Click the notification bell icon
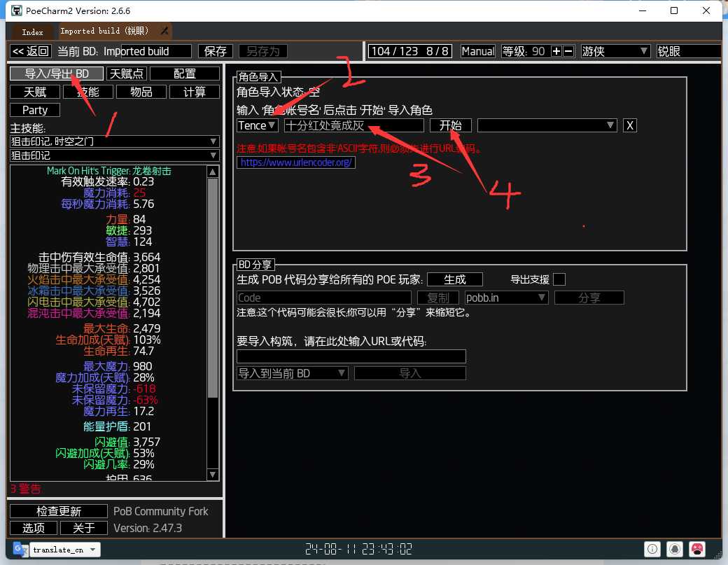728x565 pixels. (x=675, y=549)
